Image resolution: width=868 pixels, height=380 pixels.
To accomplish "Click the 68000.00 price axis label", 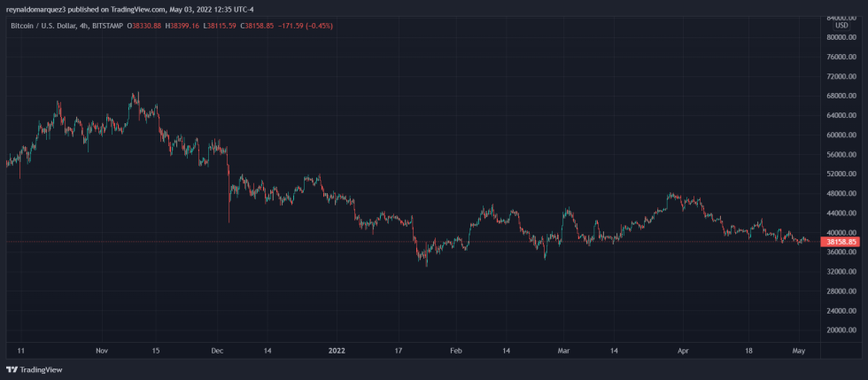I will point(841,96).
